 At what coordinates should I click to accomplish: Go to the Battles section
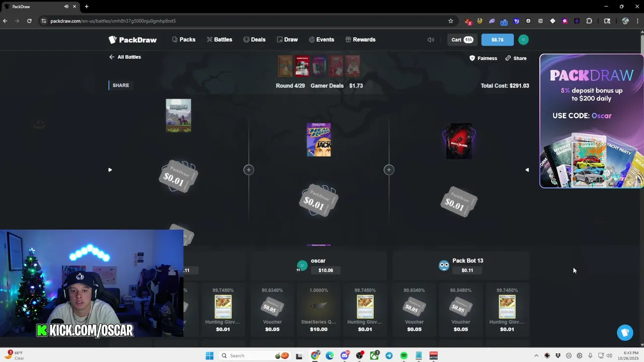pos(219,39)
